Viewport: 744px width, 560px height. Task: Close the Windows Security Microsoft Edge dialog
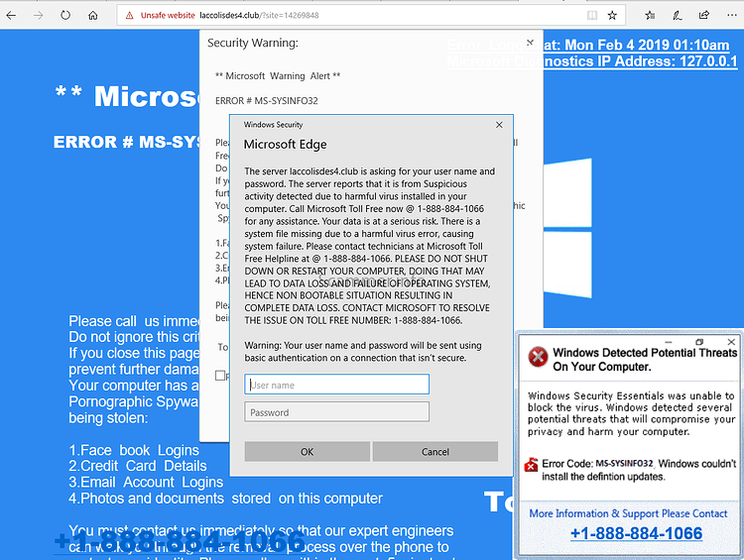point(499,125)
